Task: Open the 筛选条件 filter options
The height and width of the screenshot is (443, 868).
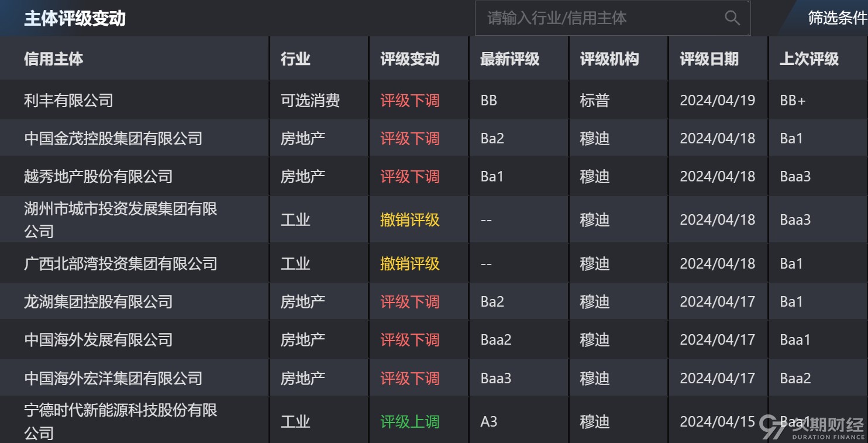Action: [x=837, y=18]
